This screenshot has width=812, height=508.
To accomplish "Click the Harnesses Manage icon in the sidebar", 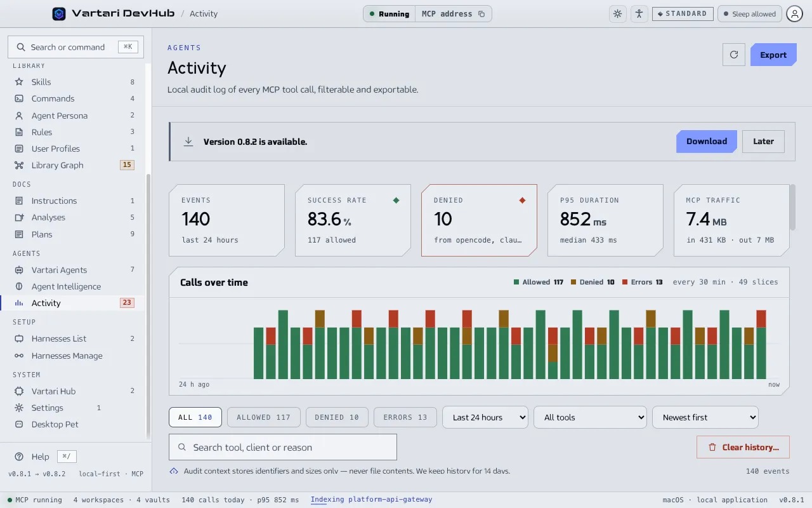I will point(19,356).
